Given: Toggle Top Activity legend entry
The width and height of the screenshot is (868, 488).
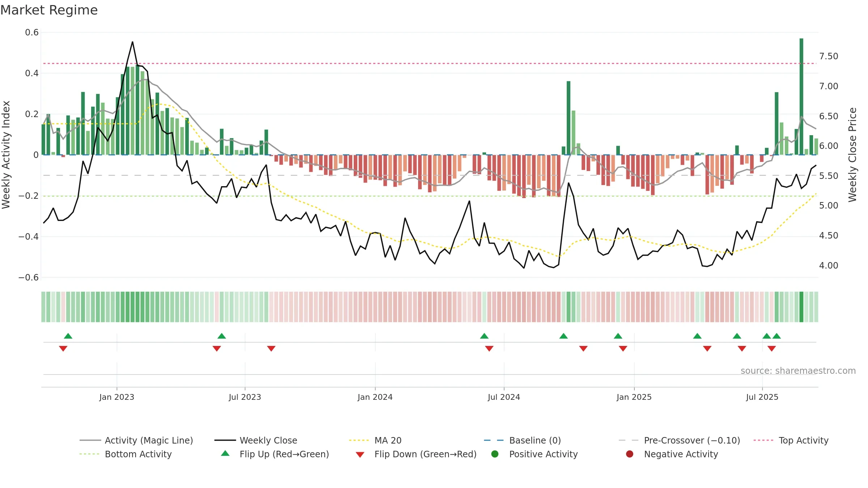Looking at the screenshot, I should coord(791,440).
